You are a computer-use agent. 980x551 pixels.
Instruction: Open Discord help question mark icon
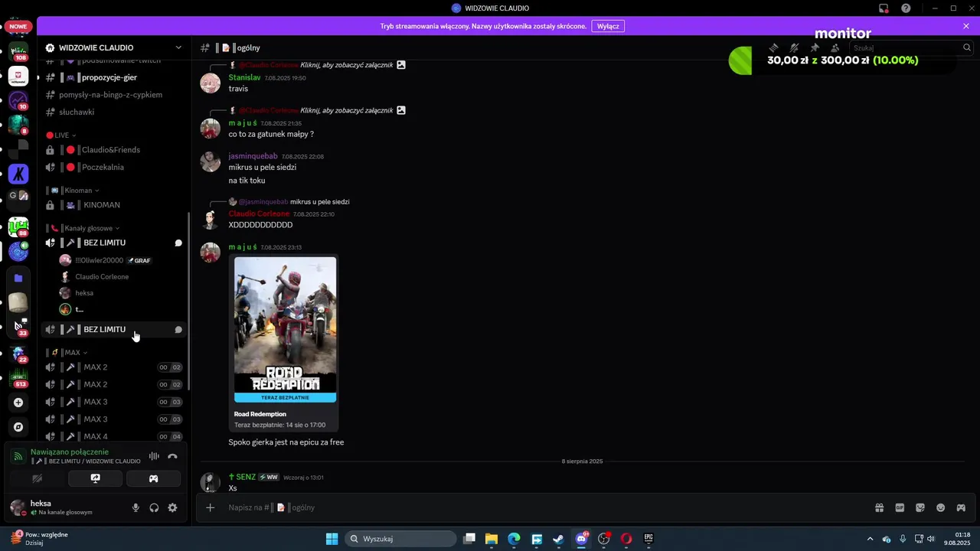(x=906, y=8)
